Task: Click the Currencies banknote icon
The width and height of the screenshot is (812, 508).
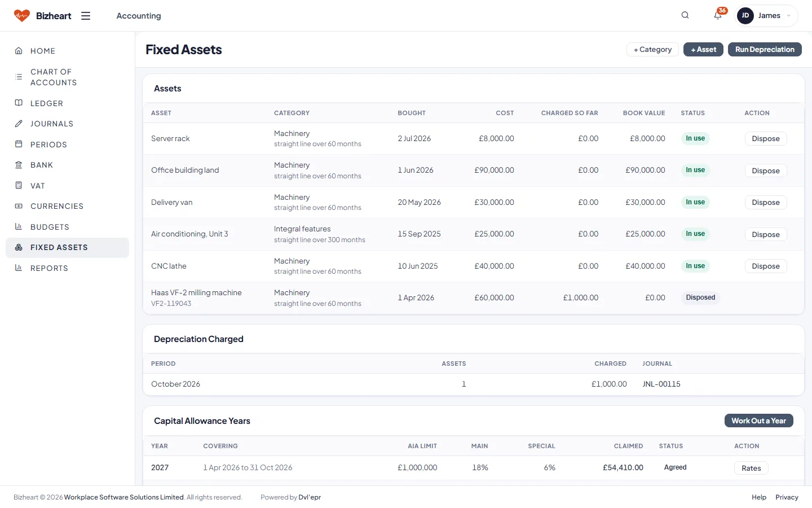Action: [19, 206]
